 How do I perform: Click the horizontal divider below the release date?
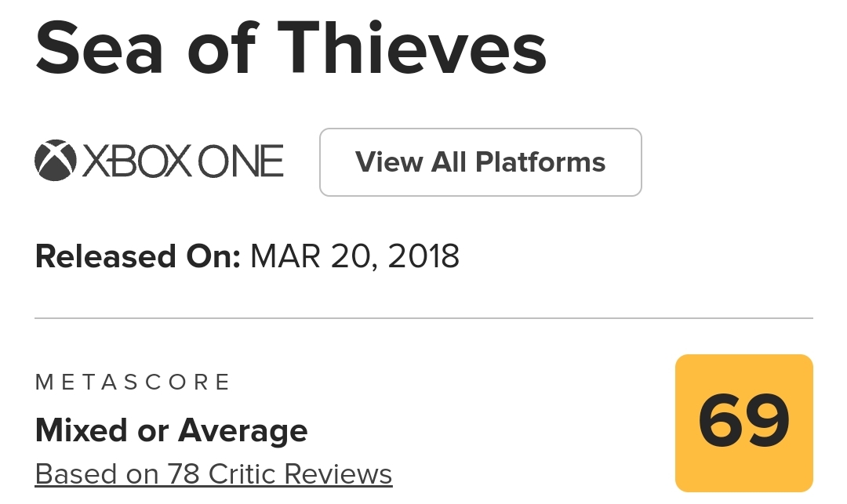pyautogui.click(x=423, y=318)
